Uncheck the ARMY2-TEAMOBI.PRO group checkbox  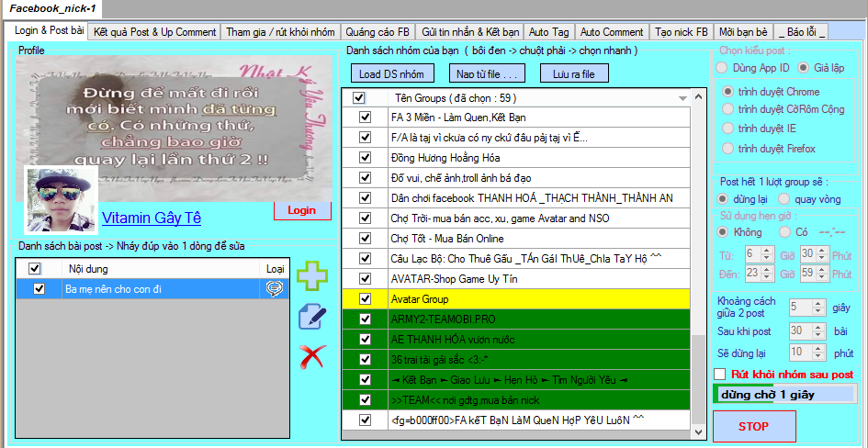(x=365, y=319)
